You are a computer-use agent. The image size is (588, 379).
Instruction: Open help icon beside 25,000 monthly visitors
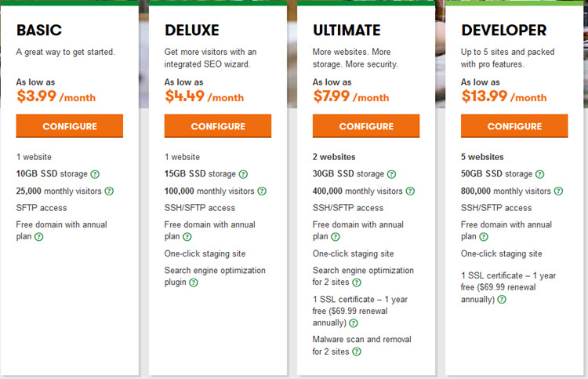(x=109, y=191)
